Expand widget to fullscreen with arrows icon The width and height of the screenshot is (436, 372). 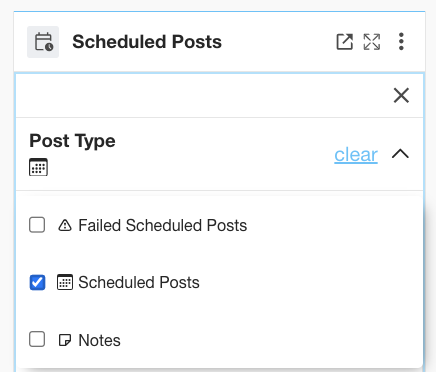click(371, 42)
